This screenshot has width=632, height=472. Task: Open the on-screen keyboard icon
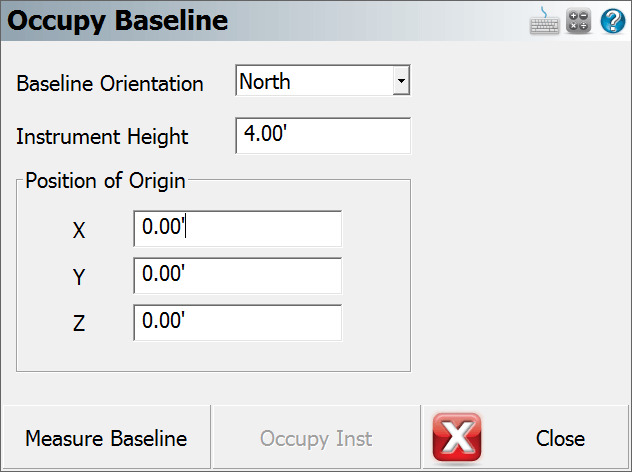pyautogui.click(x=544, y=21)
